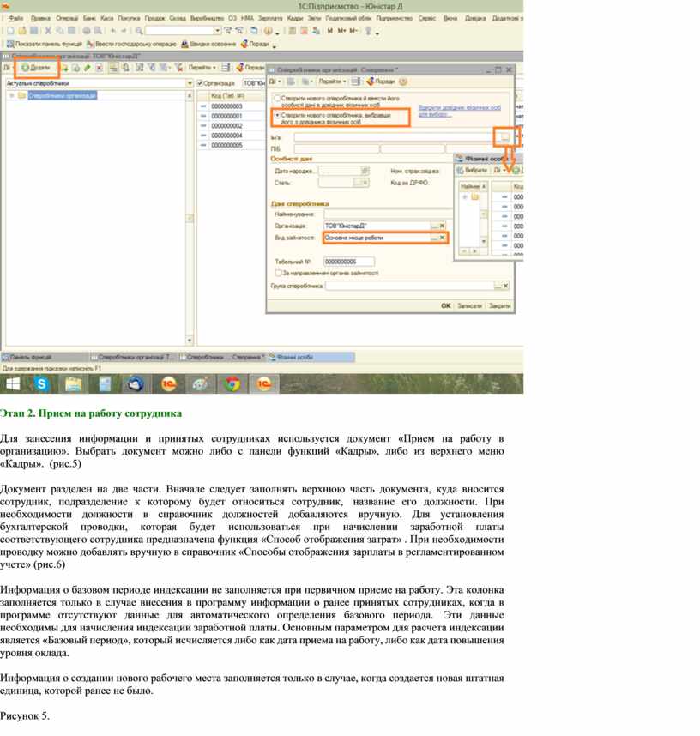Click the Open file toolbar icon
700x736 pixels.
click(22, 31)
